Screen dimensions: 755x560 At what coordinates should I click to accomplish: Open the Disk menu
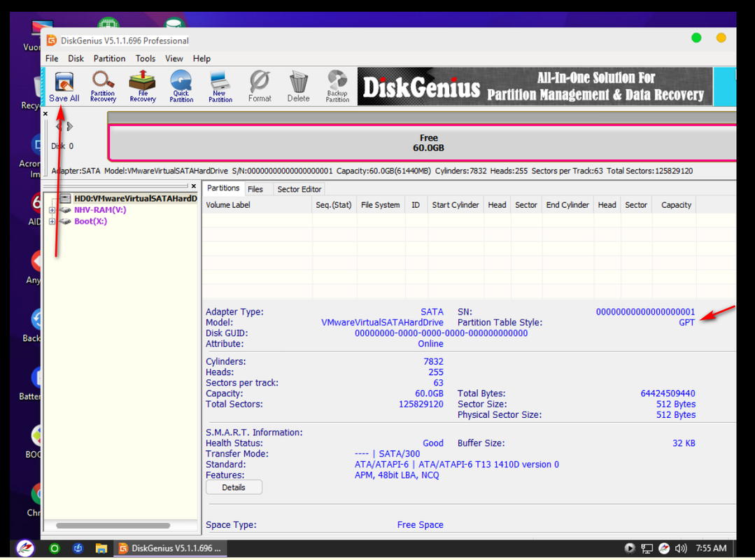point(76,58)
